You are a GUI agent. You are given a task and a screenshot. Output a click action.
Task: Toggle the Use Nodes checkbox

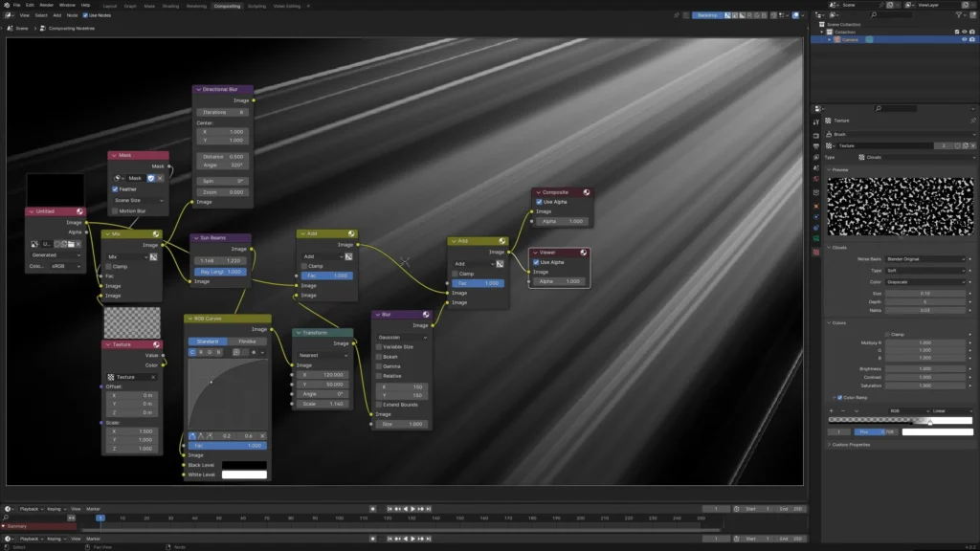coord(86,15)
